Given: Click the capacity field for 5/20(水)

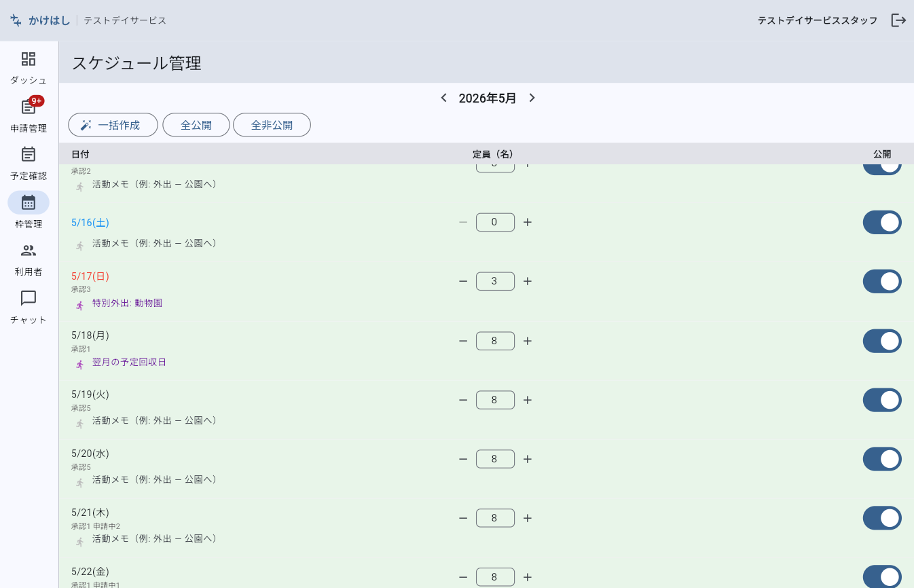Looking at the screenshot, I should pyautogui.click(x=495, y=459).
